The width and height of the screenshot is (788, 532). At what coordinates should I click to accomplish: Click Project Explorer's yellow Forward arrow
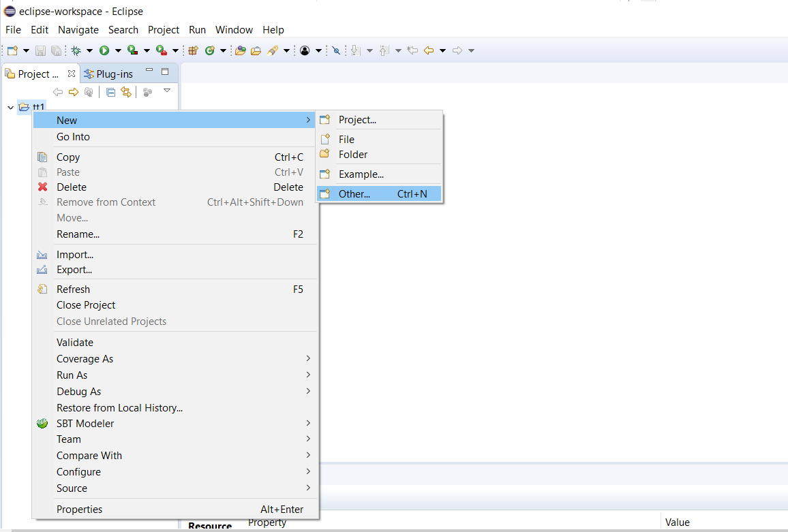click(x=74, y=92)
